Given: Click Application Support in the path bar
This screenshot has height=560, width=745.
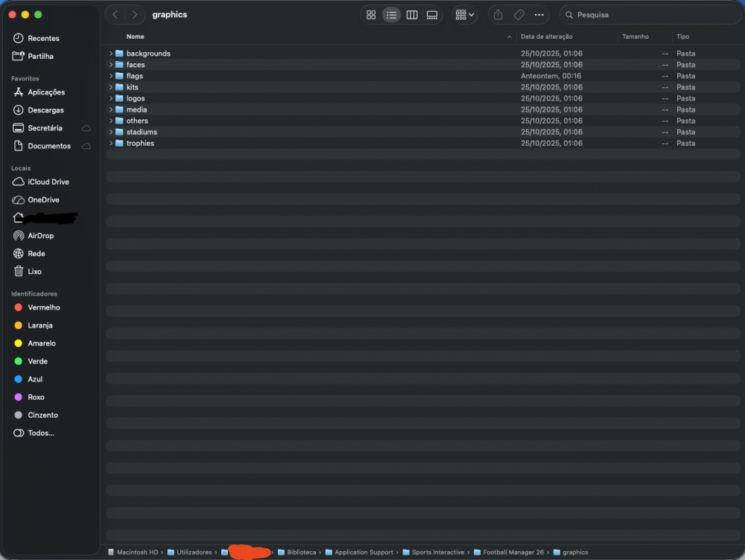Looking at the screenshot, I should click(360, 553).
